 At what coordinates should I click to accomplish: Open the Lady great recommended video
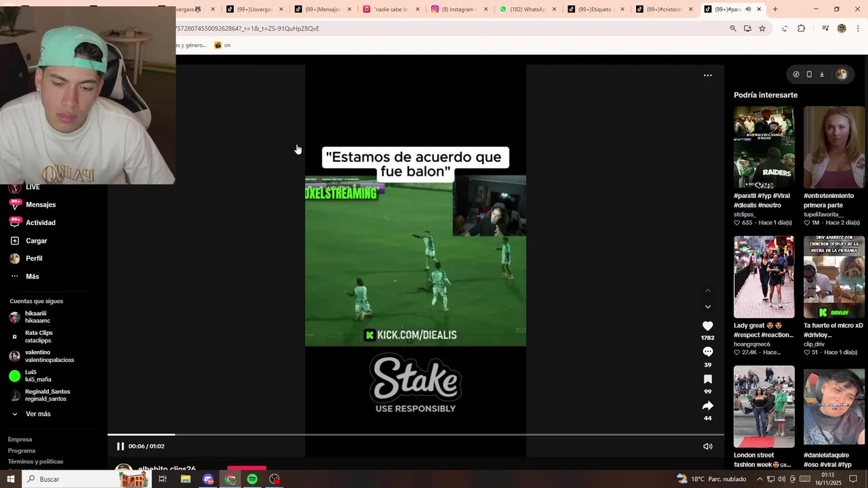click(764, 277)
